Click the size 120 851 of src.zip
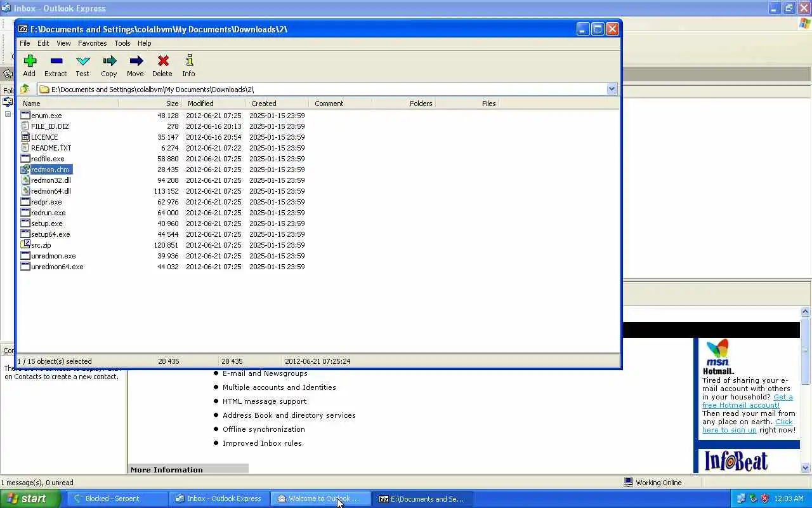The image size is (812, 508). click(x=166, y=245)
